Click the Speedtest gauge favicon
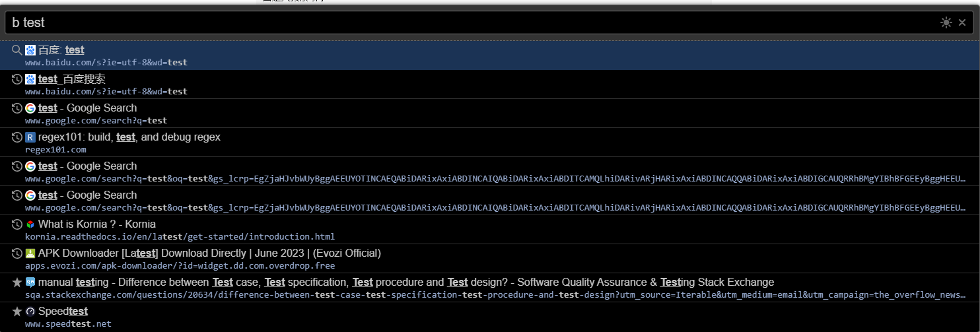The height and width of the screenshot is (332, 980). click(30, 311)
